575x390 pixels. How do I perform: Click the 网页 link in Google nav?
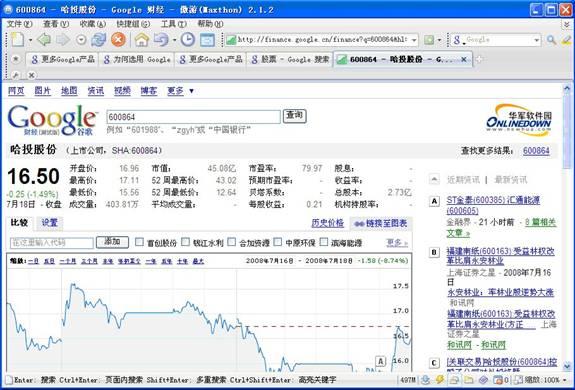pos(16,91)
